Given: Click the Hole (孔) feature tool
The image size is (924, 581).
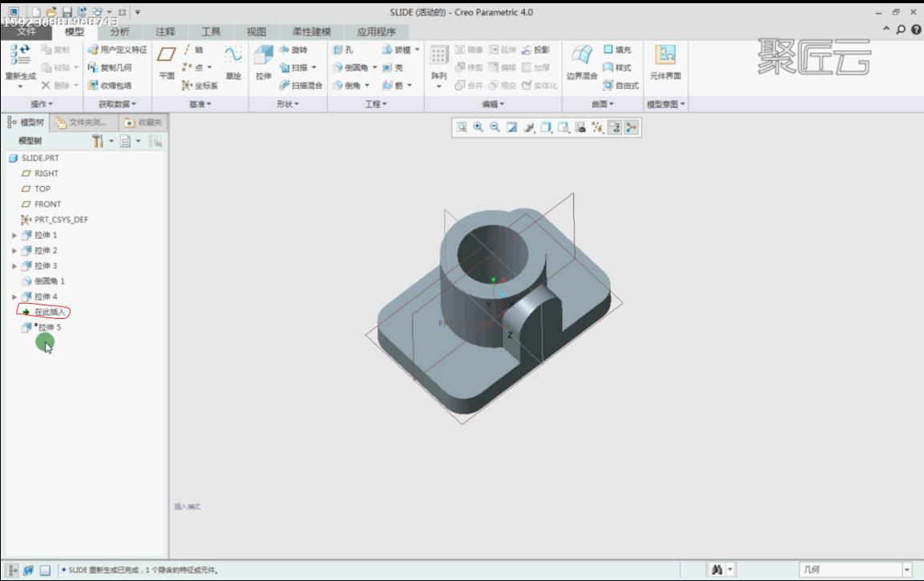Looking at the screenshot, I should click(x=343, y=50).
